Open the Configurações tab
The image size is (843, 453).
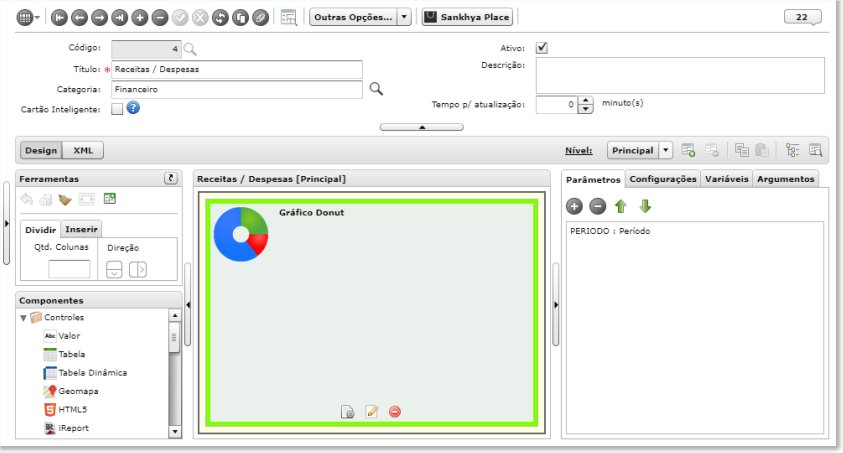tap(663, 179)
